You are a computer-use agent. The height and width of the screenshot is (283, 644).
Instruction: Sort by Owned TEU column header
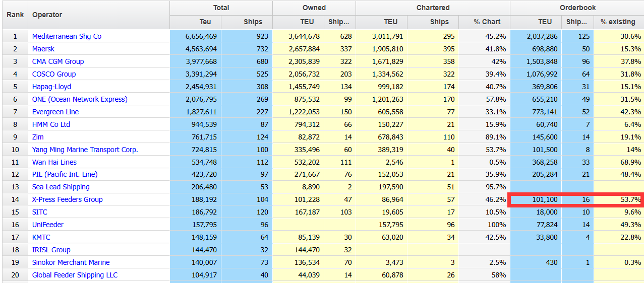tap(299, 22)
